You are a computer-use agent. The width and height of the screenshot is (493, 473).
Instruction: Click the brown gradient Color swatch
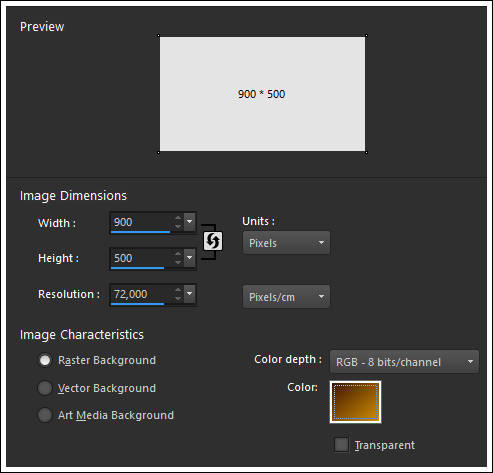pyautogui.click(x=355, y=402)
